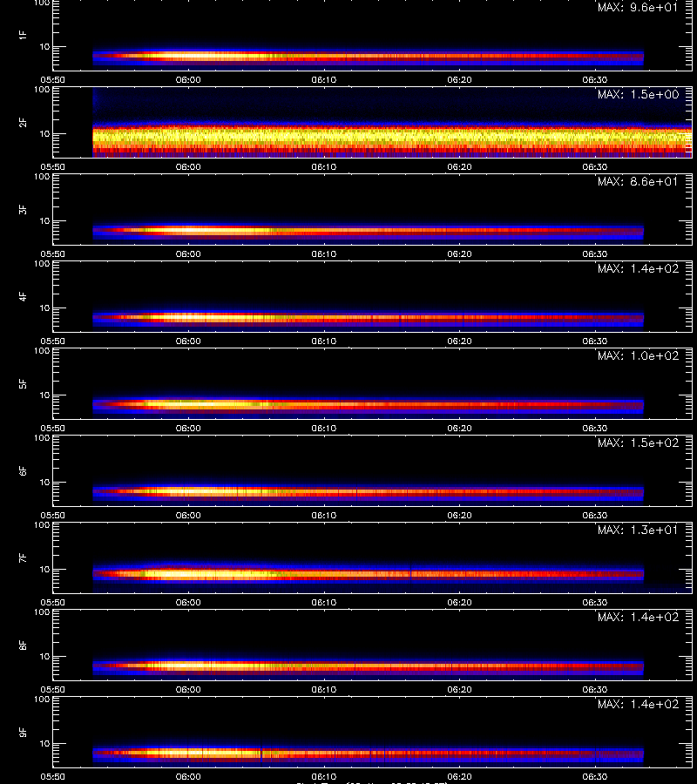Click the 06:10 time label under panel 5F
The image size is (697, 784).
(x=323, y=428)
